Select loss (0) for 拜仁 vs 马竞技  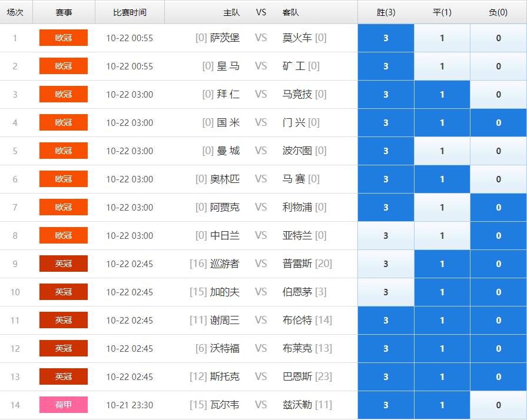498,94
